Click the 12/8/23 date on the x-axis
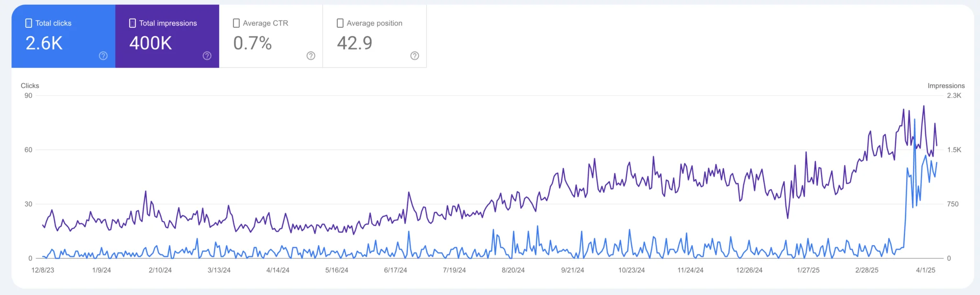The width and height of the screenshot is (980, 295). pos(43,270)
